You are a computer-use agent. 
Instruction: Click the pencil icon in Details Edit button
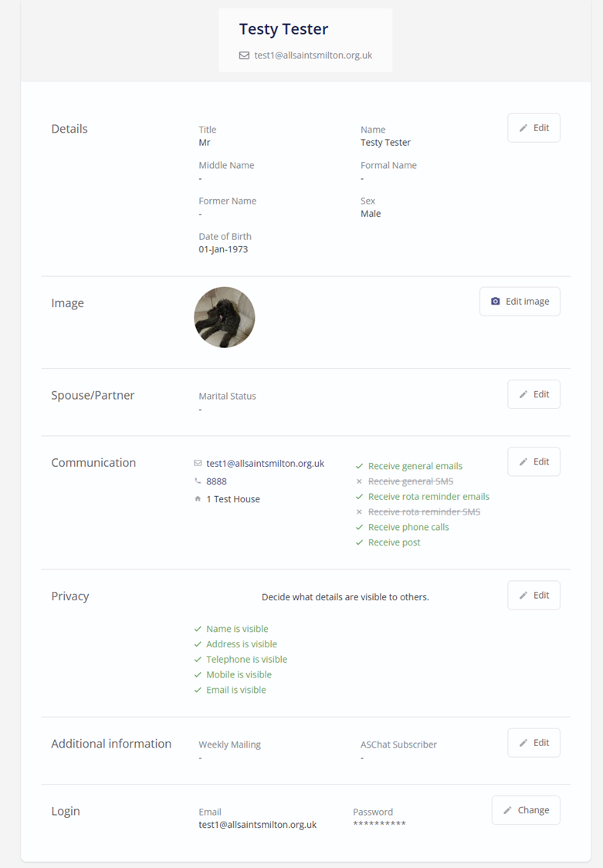523,128
